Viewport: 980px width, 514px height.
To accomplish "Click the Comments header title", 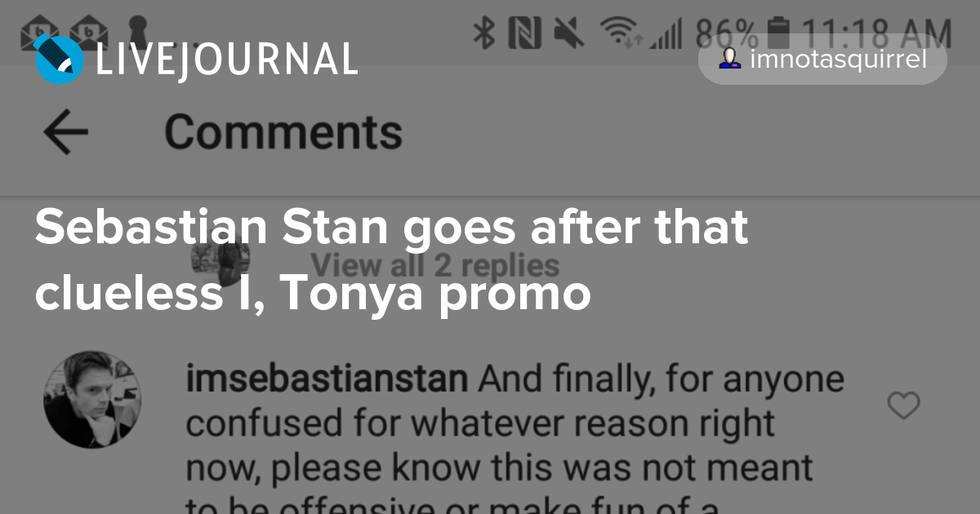I will pos(283,132).
